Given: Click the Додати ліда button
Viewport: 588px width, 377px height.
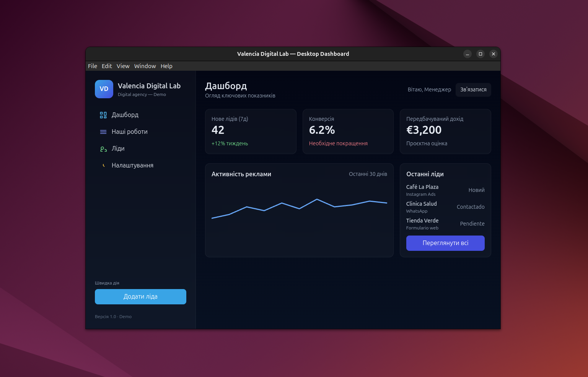Looking at the screenshot, I should (140, 297).
